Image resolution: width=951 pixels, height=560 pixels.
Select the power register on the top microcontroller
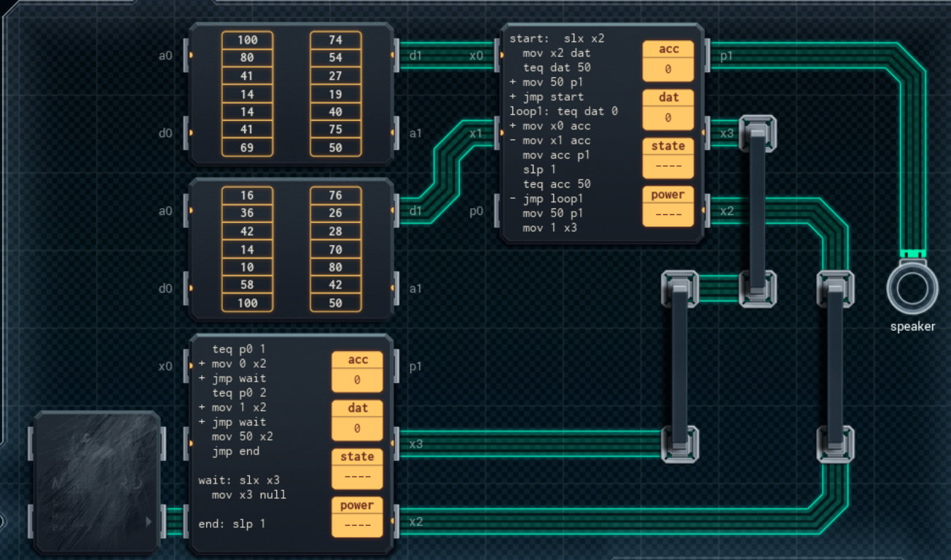[x=668, y=206]
